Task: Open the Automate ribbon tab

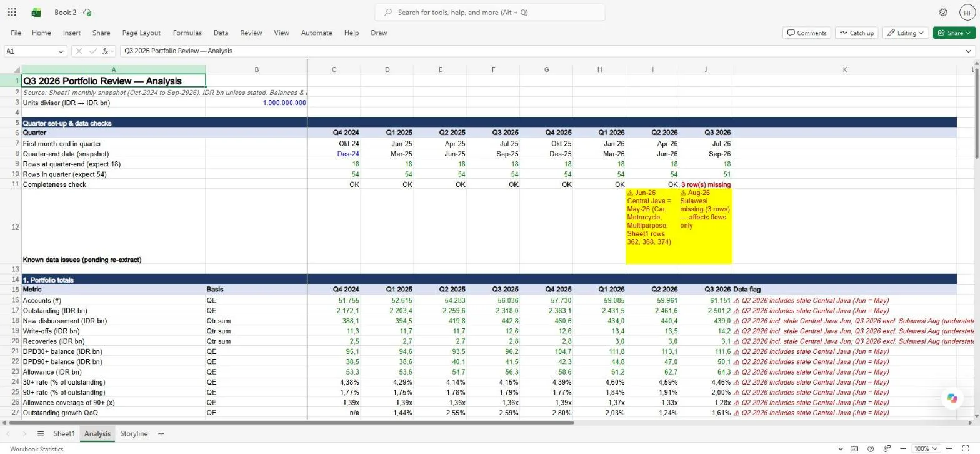Action: coord(316,33)
